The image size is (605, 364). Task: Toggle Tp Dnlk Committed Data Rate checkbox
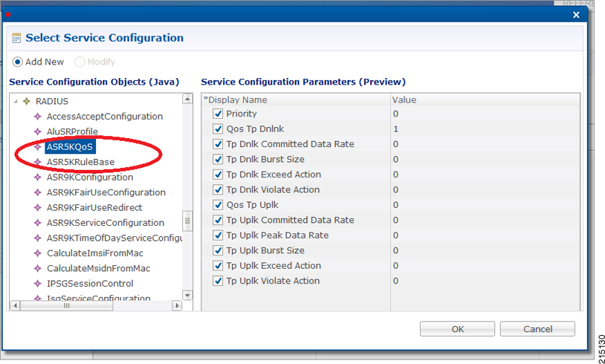coord(218,144)
